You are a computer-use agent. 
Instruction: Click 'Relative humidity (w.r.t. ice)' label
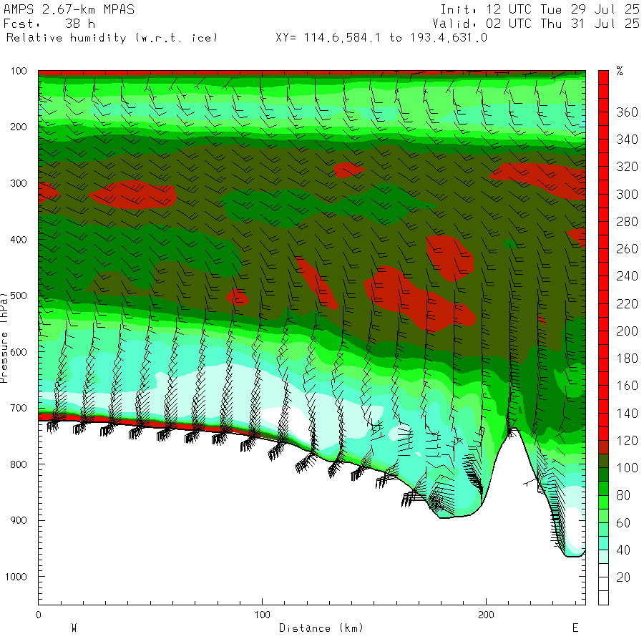(112, 38)
